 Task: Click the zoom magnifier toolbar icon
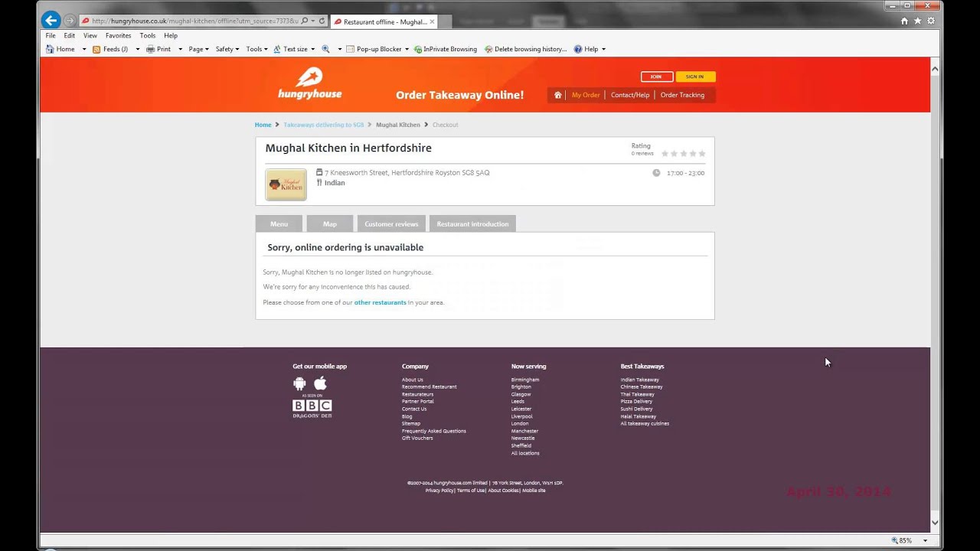pos(326,49)
